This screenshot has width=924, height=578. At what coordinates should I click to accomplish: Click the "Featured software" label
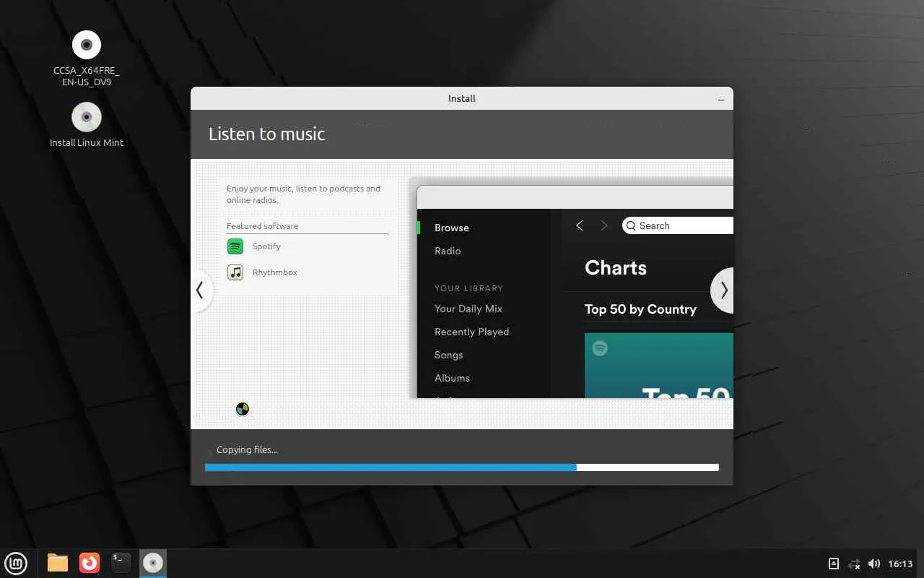263,226
